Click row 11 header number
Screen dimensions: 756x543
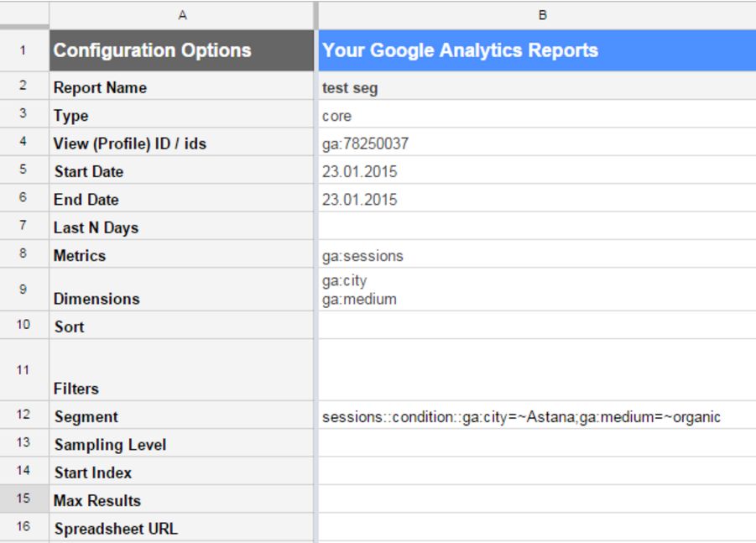[23, 369]
